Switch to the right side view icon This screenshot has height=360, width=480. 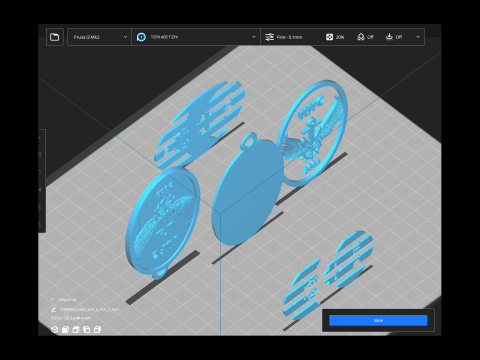(97, 330)
